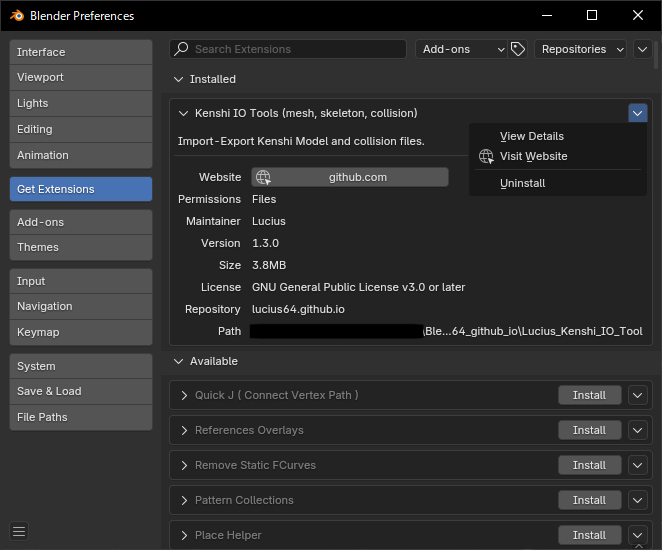The image size is (662, 550).
Task: Switch to Add-ons preferences tab
Action: point(81,222)
